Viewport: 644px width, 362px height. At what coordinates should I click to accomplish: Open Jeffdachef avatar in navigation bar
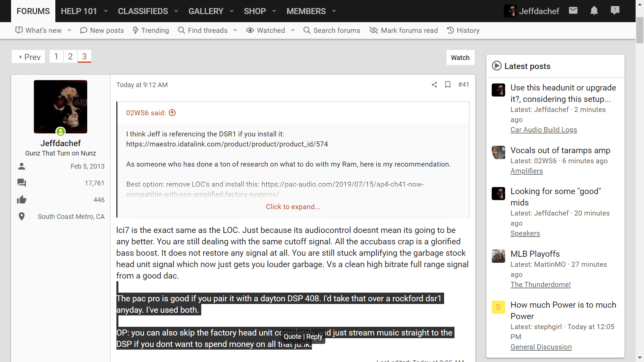point(510,11)
